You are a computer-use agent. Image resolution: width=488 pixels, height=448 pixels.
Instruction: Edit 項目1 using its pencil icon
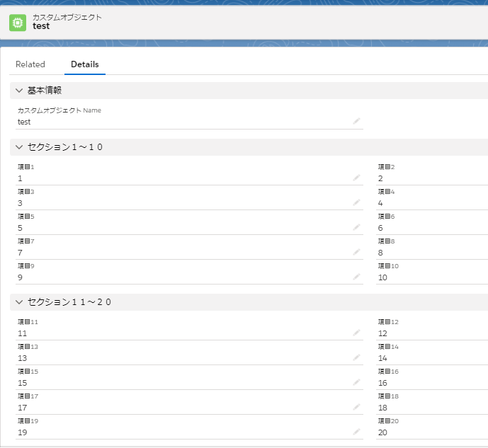tap(357, 178)
